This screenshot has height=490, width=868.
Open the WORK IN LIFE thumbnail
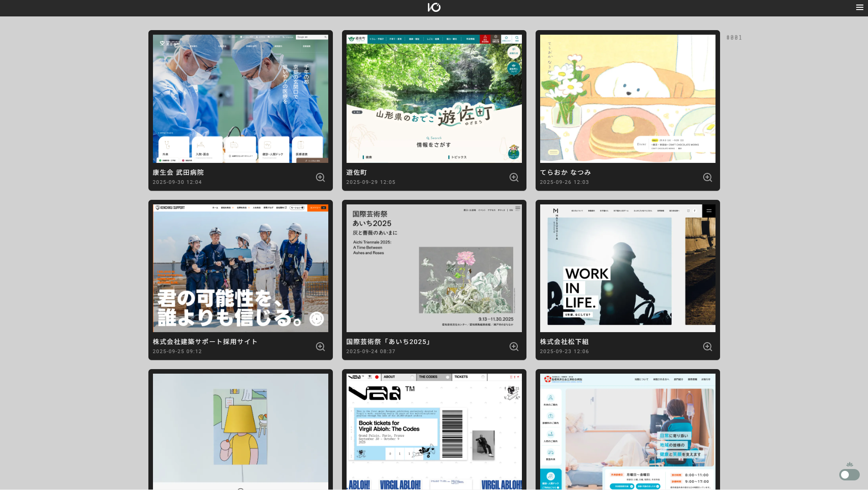tap(628, 268)
